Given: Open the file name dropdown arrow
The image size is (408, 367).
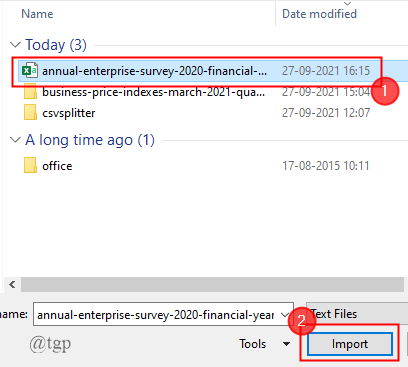Looking at the screenshot, I should (x=285, y=314).
